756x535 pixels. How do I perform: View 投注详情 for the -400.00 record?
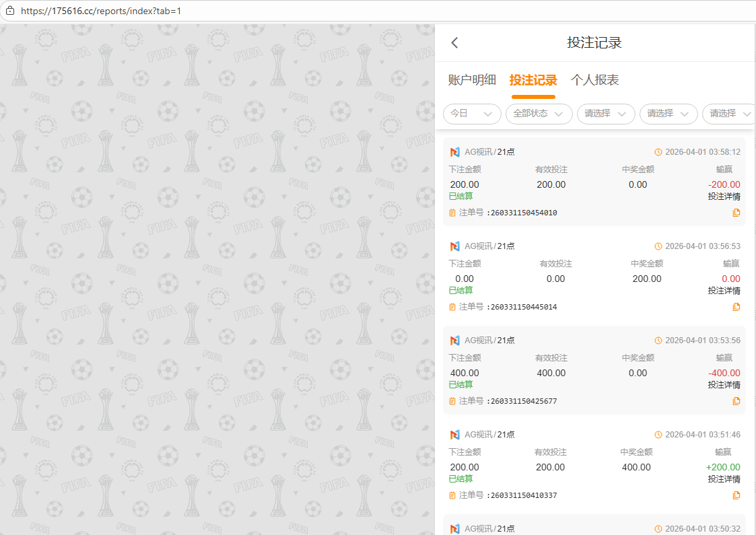(x=724, y=385)
